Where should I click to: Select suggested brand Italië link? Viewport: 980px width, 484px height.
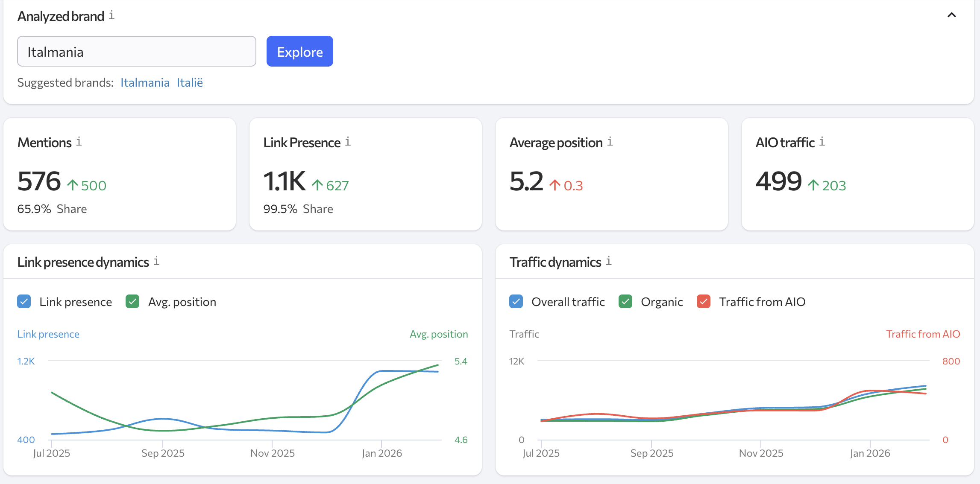(x=190, y=82)
